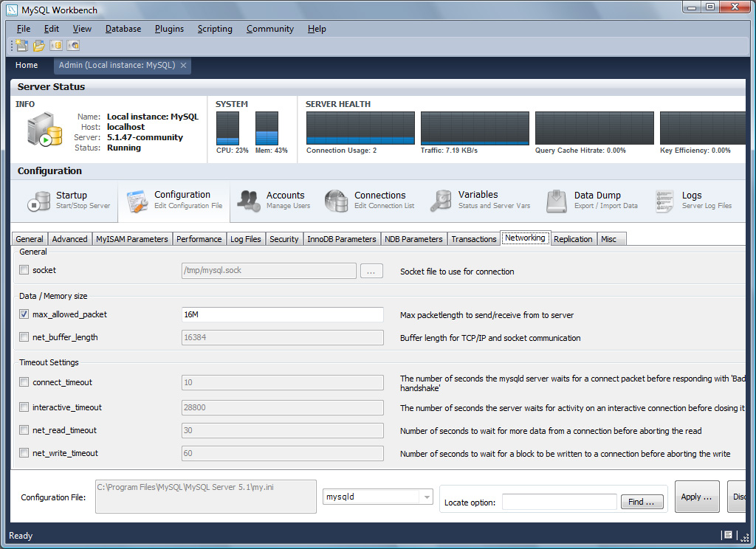The image size is (756, 549).
Task: Click the Find ... button
Action: click(x=642, y=502)
